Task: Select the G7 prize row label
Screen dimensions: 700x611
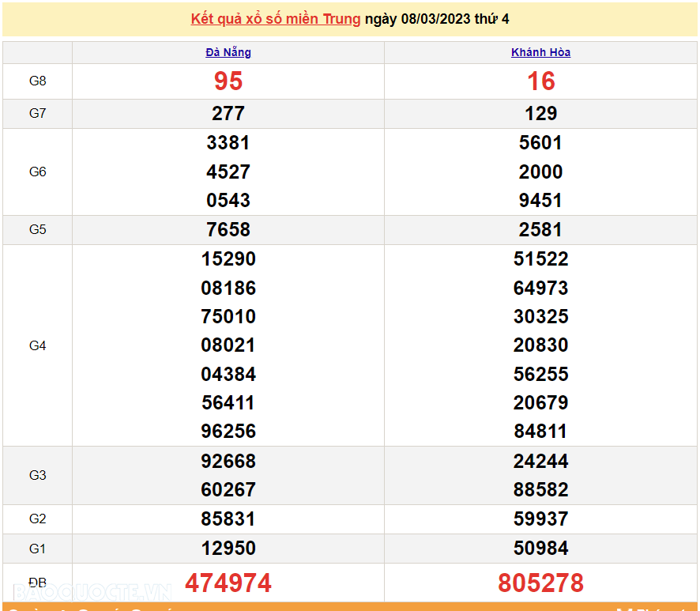Action: coord(38,114)
